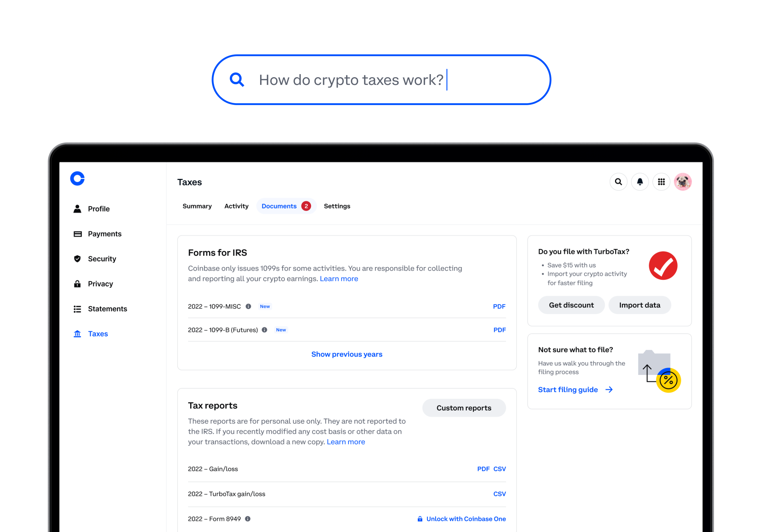The image size is (762, 532).
Task: Expand Show previous years
Action: (x=347, y=354)
